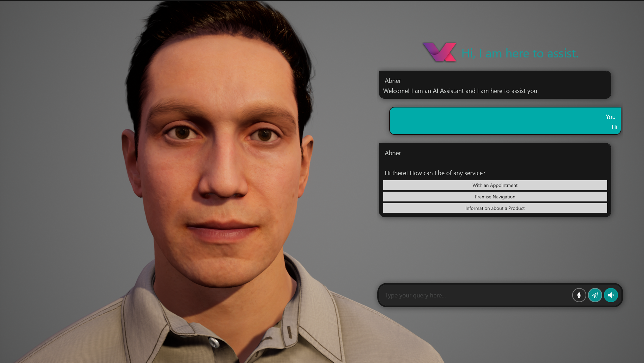The width and height of the screenshot is (644, 363).
Task: Select Premise Navigation
Action: 495,196
